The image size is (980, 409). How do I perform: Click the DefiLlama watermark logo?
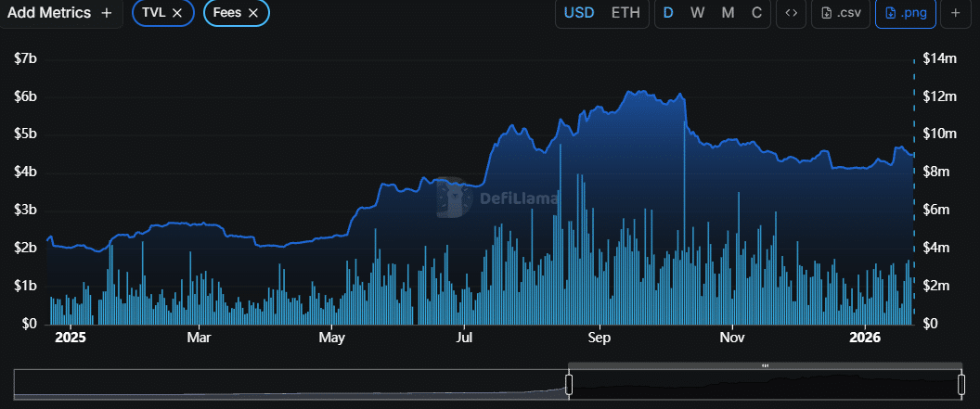452,197
